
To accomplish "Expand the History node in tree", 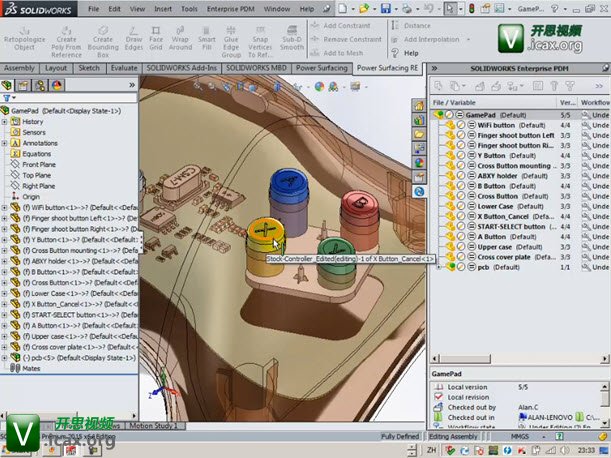I will click(5, 122).
